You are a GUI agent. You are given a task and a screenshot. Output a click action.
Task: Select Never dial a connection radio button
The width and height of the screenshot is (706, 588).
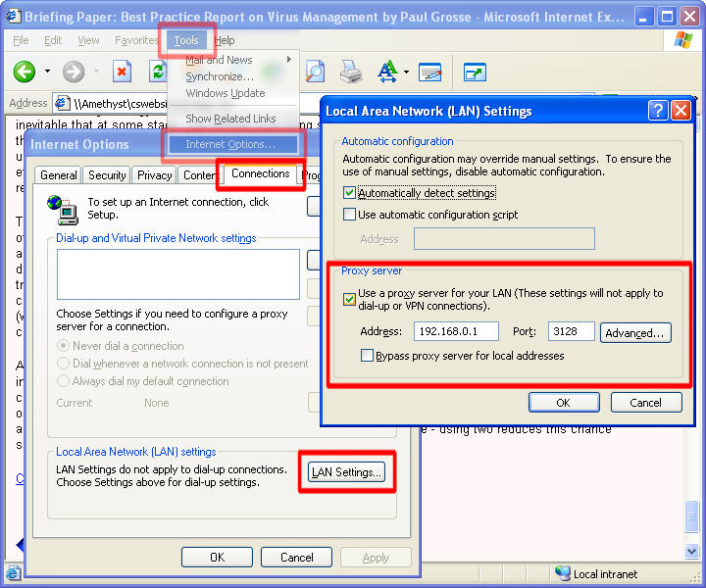(x=64, y=346)
